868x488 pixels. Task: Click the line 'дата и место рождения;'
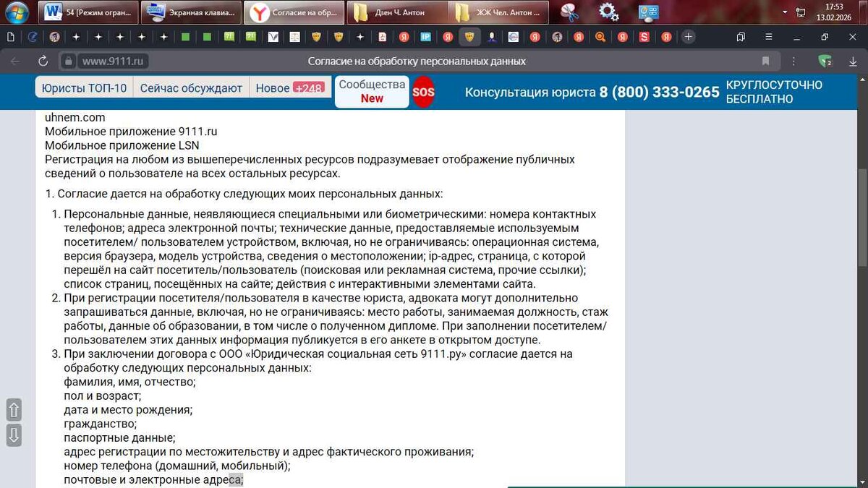[128, 410]
